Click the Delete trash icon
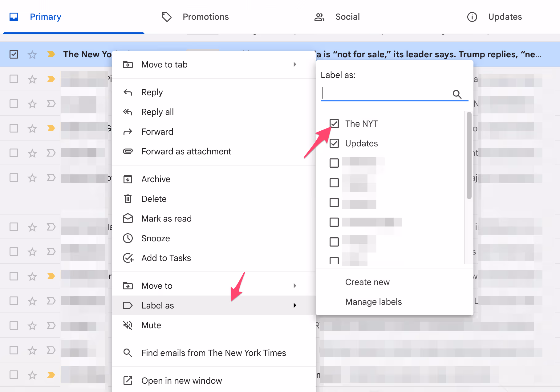This screenshot has width=560, height=392. pyautogui.click(x=128, y=199)
